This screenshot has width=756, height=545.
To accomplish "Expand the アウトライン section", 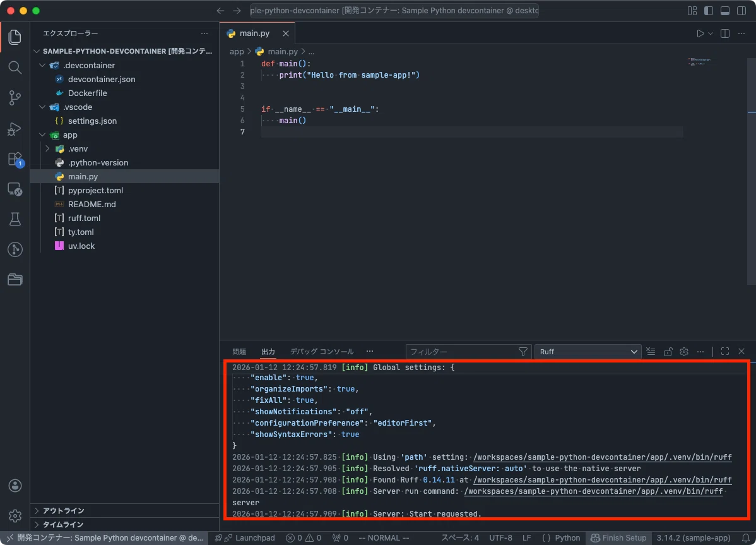I will click(x=126, y=510).
